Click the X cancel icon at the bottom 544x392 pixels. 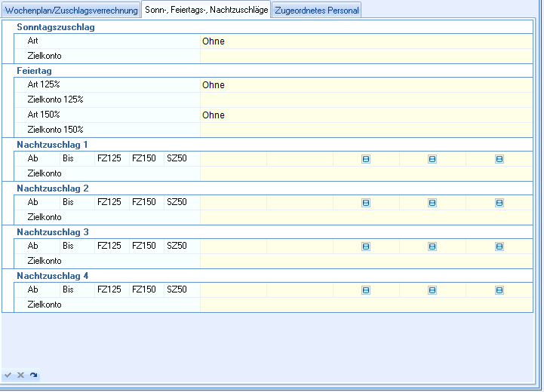coord(20,375)
